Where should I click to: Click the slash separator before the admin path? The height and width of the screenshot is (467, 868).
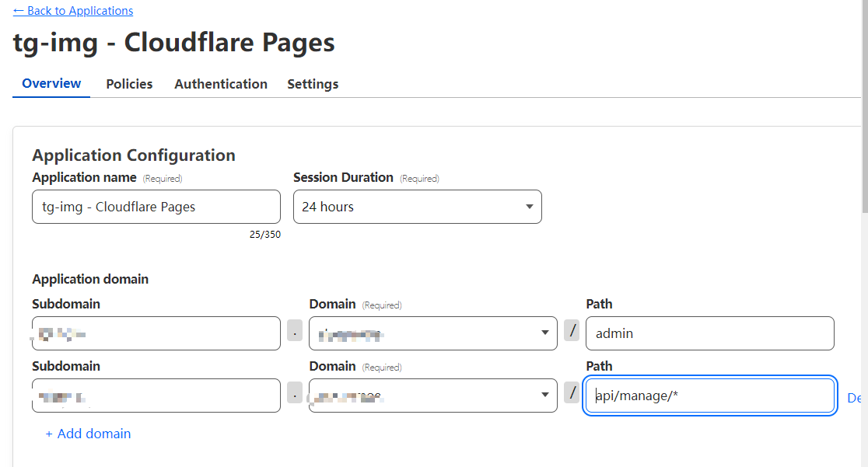click(x=572, y=331)
